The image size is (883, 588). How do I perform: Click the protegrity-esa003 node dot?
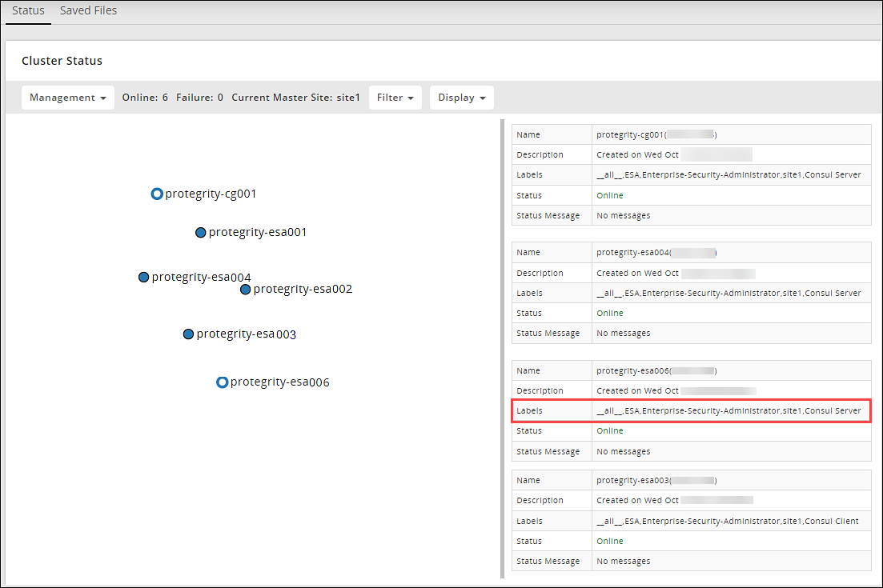click(x=189, y=334)
